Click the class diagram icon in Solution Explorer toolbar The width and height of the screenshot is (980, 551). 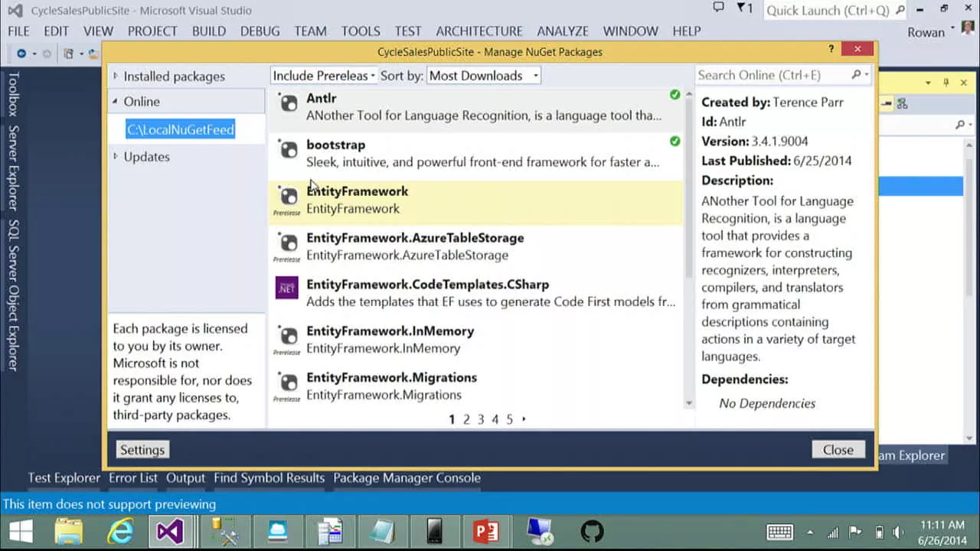902,103
